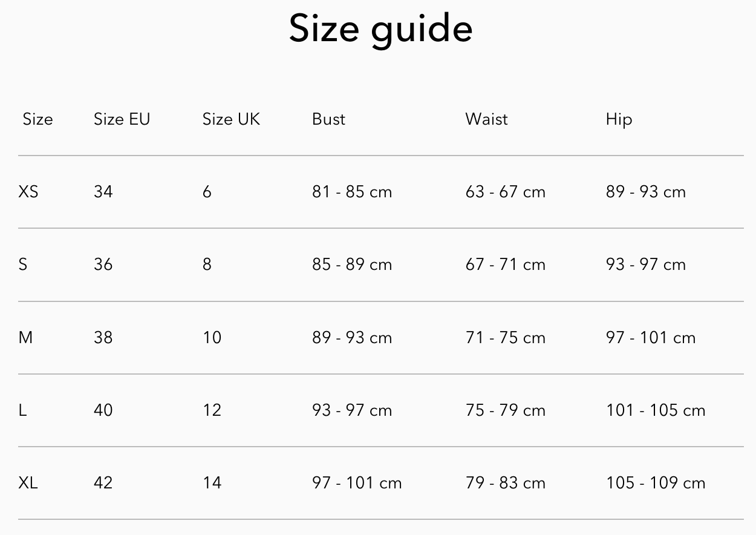This screenshot has width=756, height=535.
Task: Click the XS size row label
Action: (28, 192)
